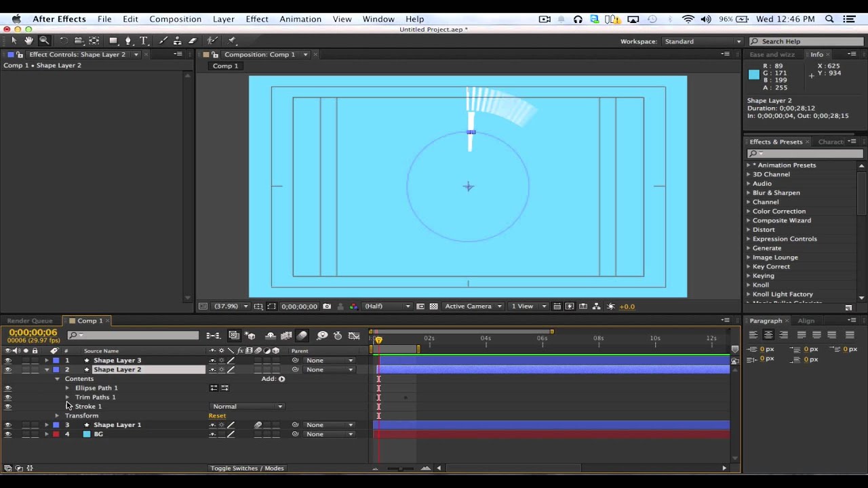Screen dimensions: 868x488
Task: Open composition mini-flowchart icon in timeline
Action: (213, 335)
